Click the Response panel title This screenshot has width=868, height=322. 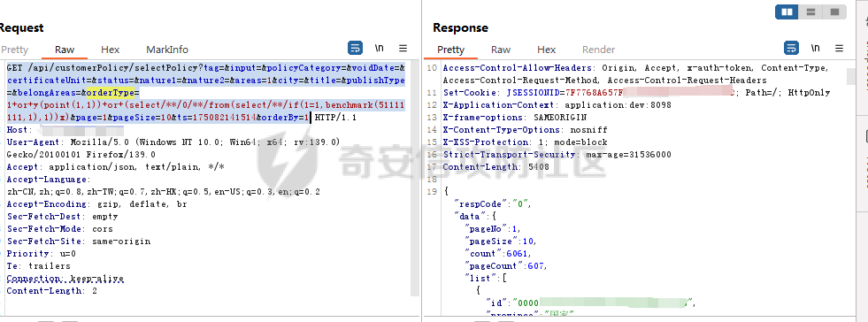pos(461,27)
